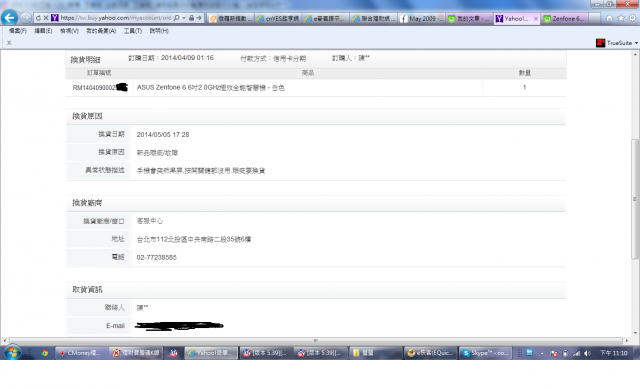Click the volume speaker icon in system tray

587,353
